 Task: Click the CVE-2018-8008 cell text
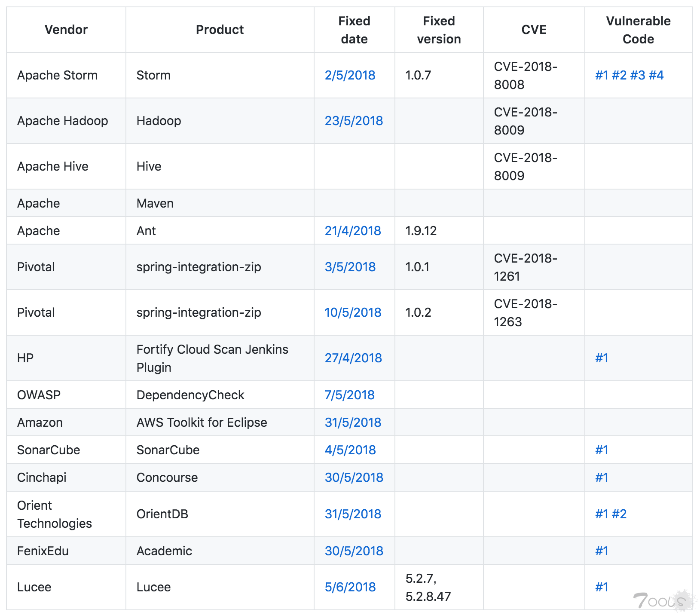(525, 76)
